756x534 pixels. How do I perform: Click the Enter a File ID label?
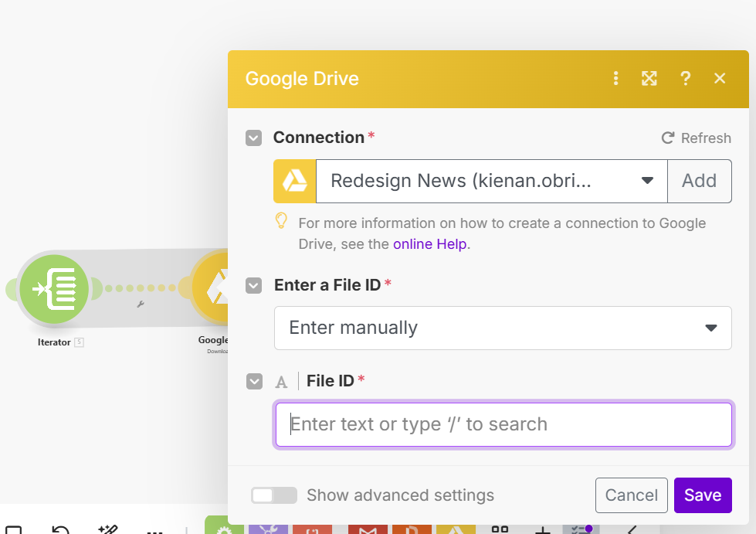[327, 285]
